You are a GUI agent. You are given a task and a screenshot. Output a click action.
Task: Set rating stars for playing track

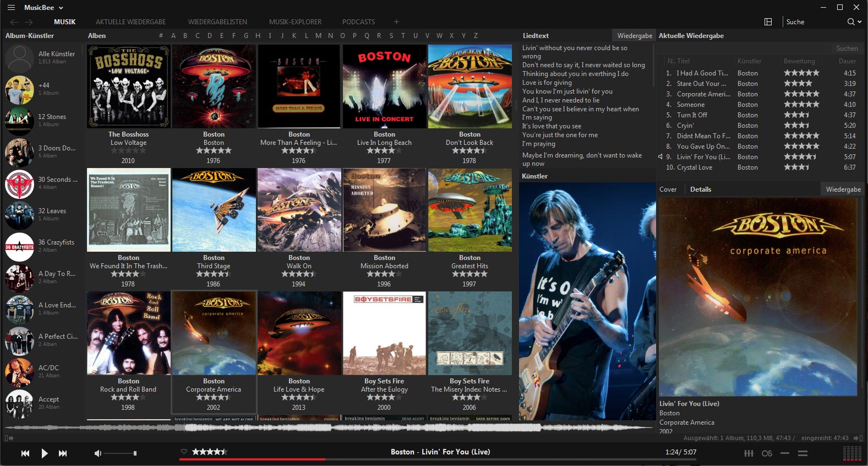coord(209,452)
